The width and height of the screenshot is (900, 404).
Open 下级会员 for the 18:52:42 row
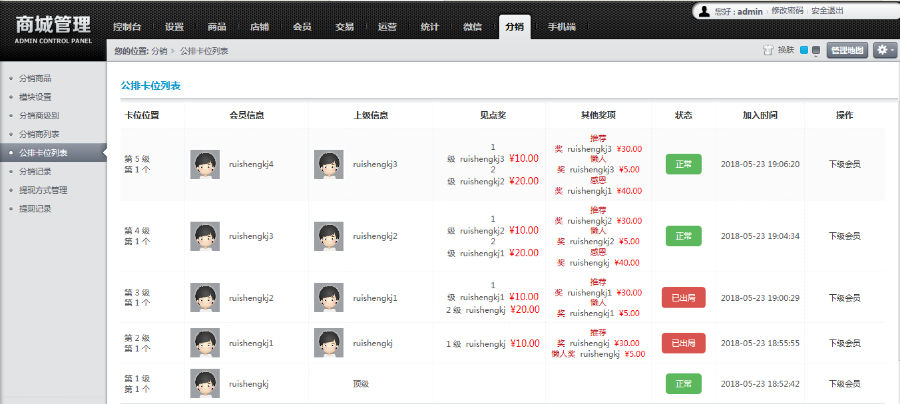click(x=844, y=383)
